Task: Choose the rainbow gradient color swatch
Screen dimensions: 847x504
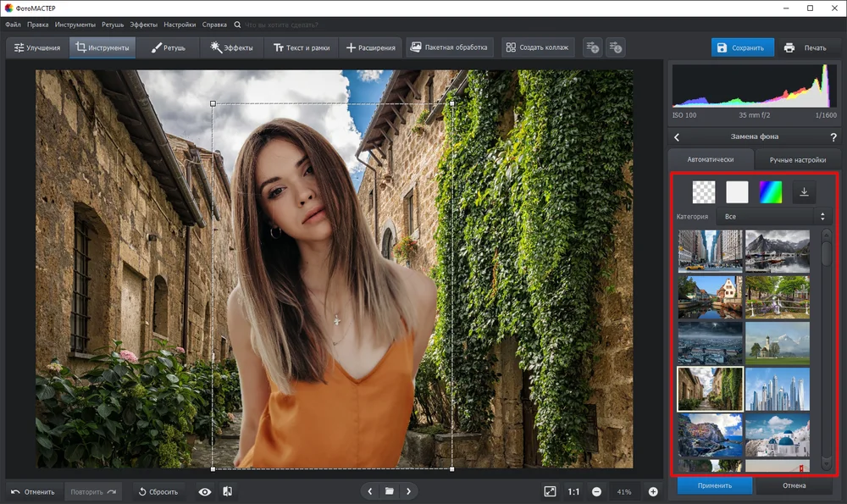Action: point(770,192)
